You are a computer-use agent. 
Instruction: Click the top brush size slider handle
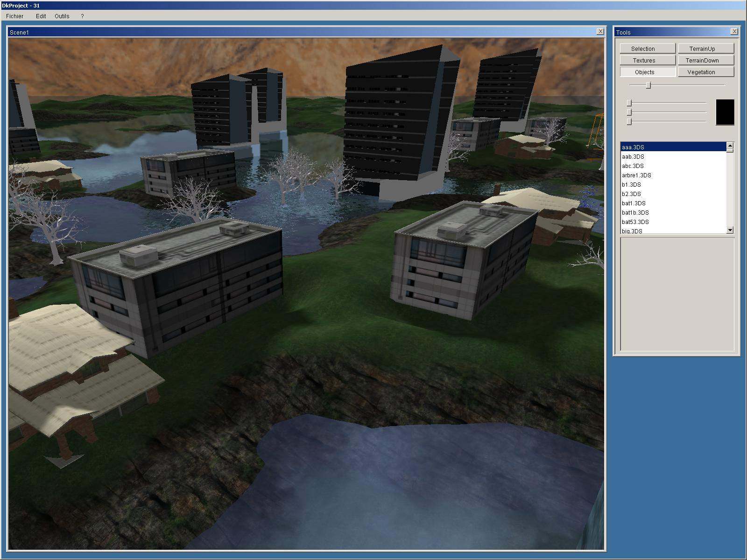point(648,85)
